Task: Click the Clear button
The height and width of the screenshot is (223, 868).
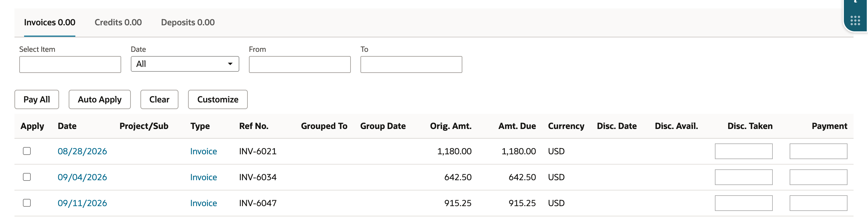Action: [x=159, y=99]
